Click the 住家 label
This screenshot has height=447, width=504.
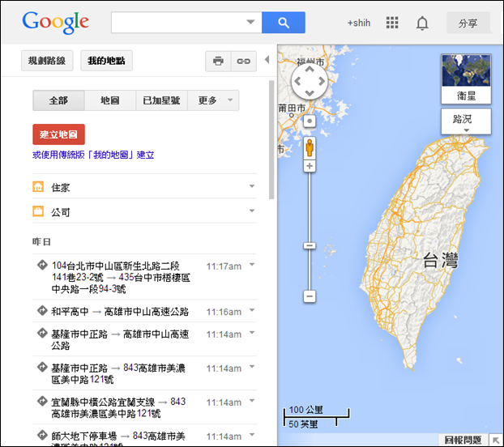[x=61, y=188]
